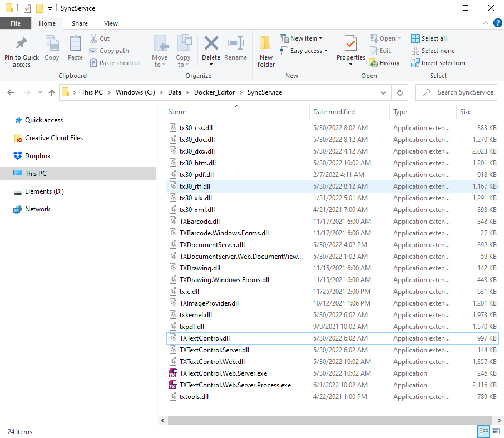
Task: Sort by Size column header
Action: (x=466, y=112)
